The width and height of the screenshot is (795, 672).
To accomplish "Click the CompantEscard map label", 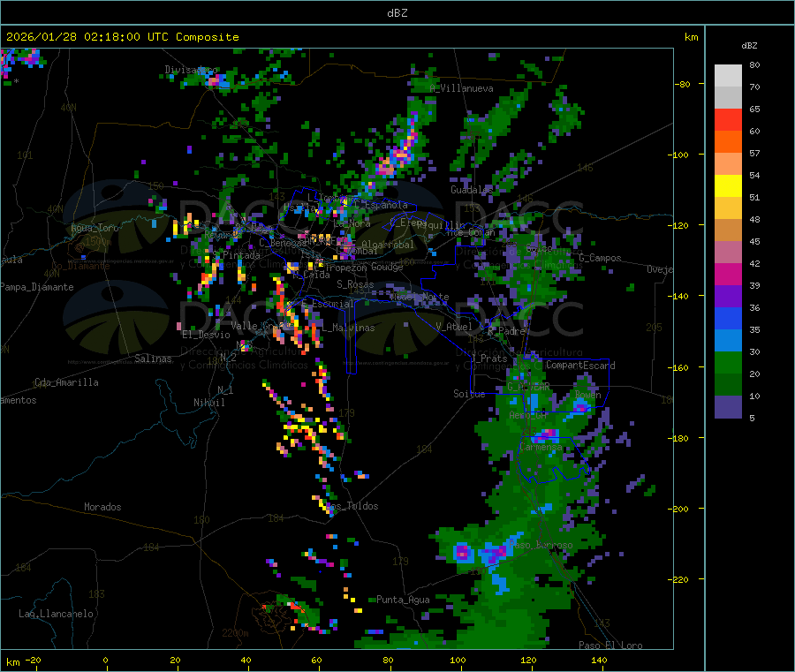I will click(x=580, y=365).
